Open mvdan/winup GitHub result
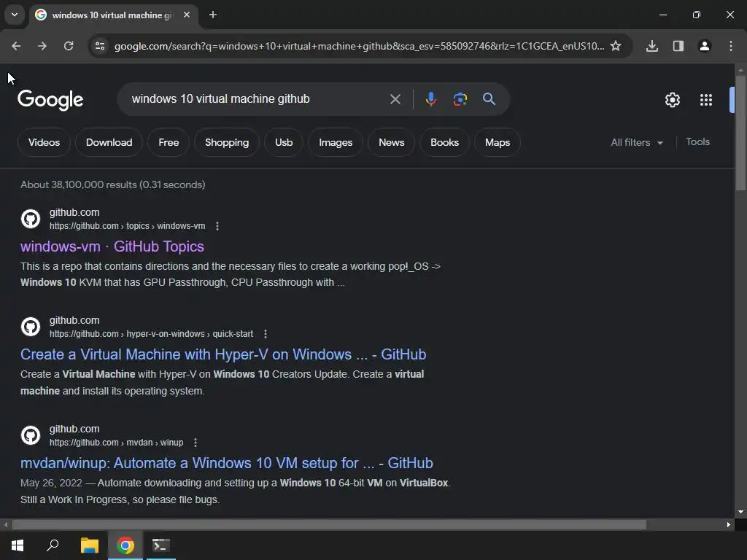 [227, 463]
